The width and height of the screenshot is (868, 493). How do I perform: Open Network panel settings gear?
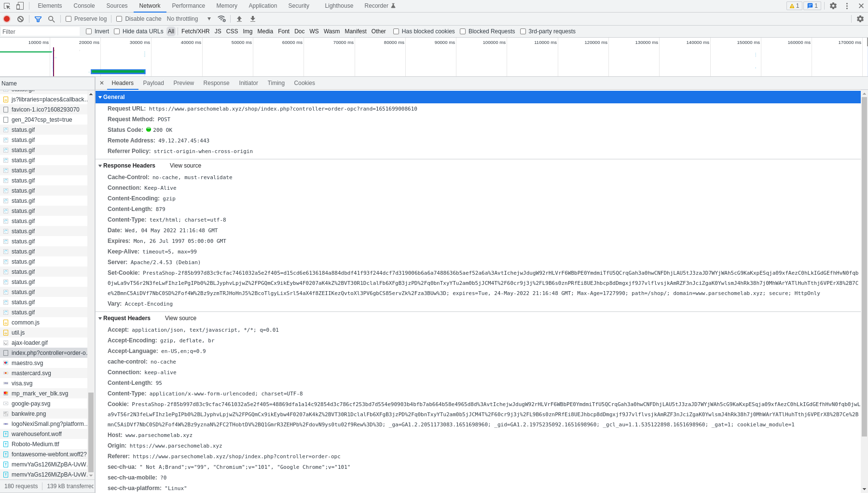pos(860,19)
